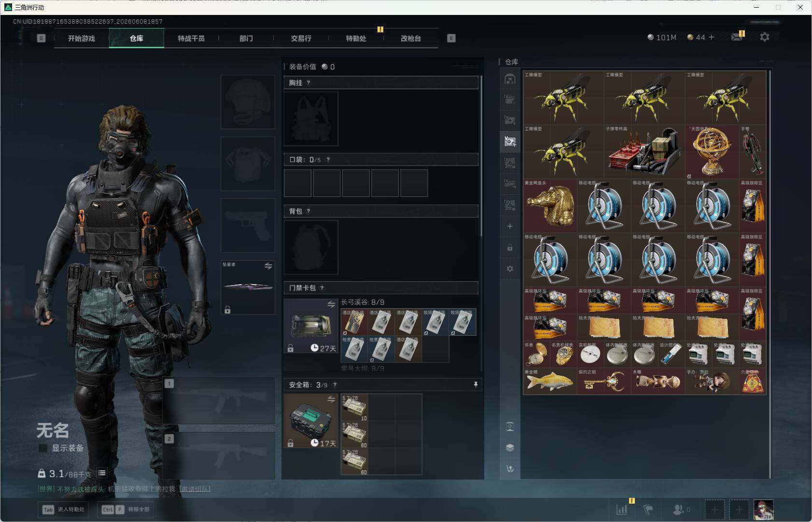This screenshot has width=812, height=522.
Task: Click the swap icon on the safe box
Action: tap(331, 399)
